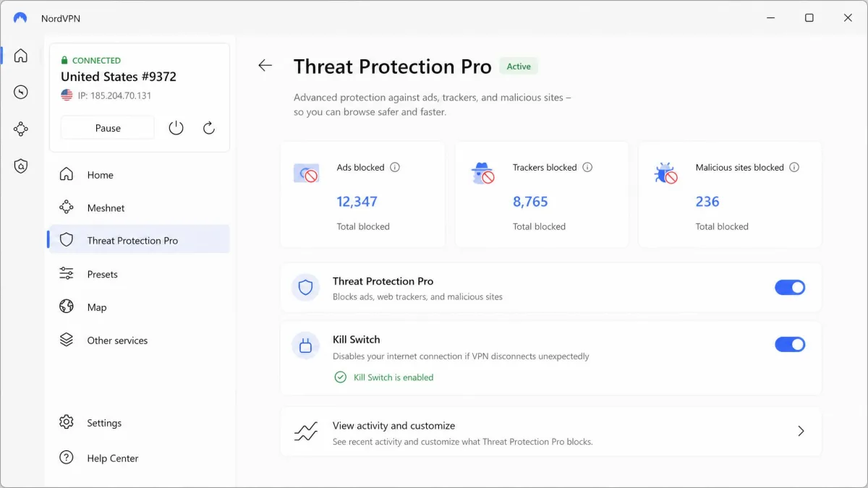Click the Map globe icon
The width and height of the screenshot is (868, 488).
point(67,307)
